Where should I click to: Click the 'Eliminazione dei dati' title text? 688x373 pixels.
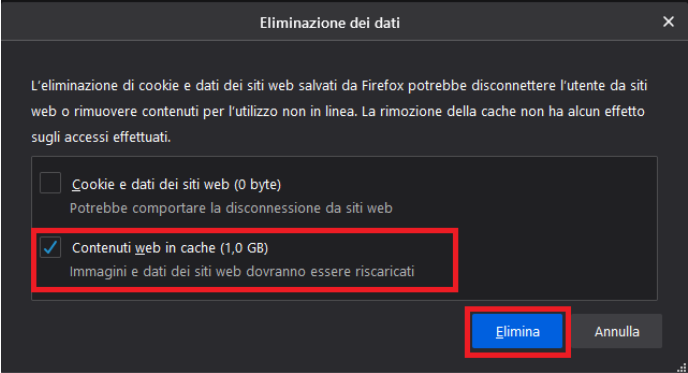[x=330, y=23]
